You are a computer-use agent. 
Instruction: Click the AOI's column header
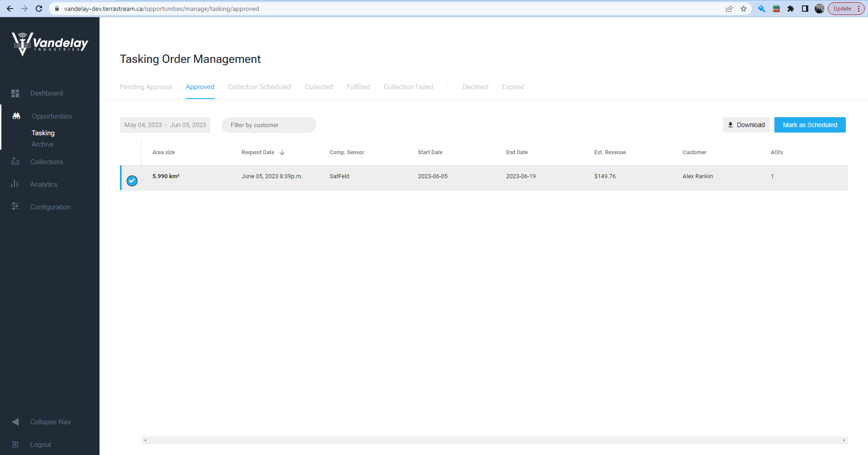(777, 152)
